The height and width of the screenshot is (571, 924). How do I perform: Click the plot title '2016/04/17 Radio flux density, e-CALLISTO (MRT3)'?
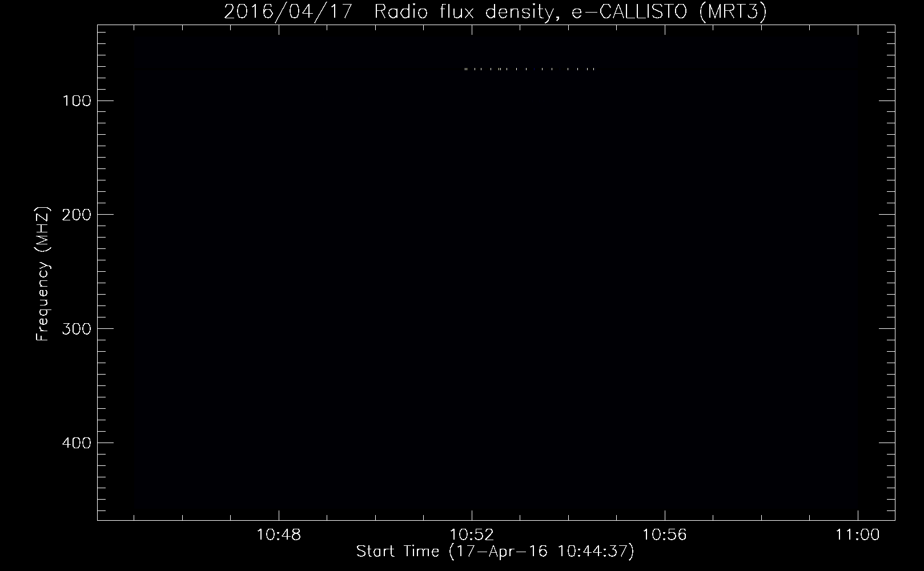[x=495, y=11]
